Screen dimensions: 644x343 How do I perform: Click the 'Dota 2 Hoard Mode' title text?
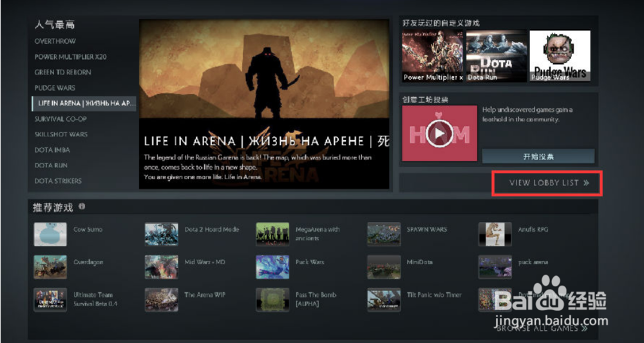[x=211, y=230]
